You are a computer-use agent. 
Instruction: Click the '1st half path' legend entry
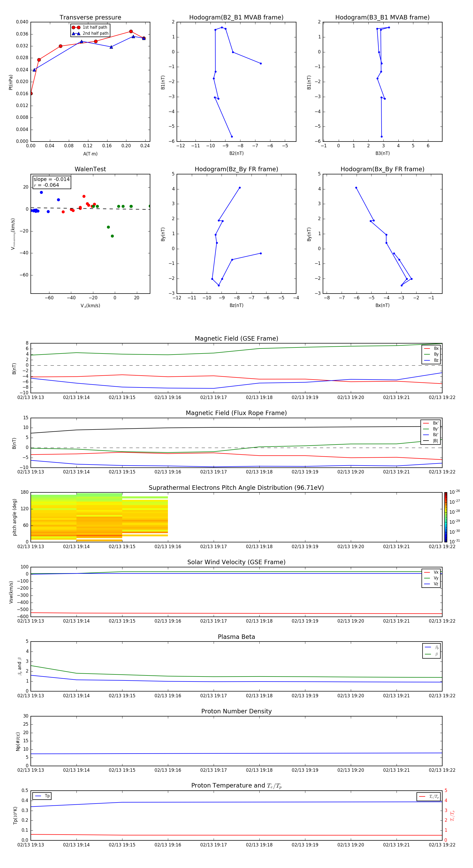tap(90, 27)
